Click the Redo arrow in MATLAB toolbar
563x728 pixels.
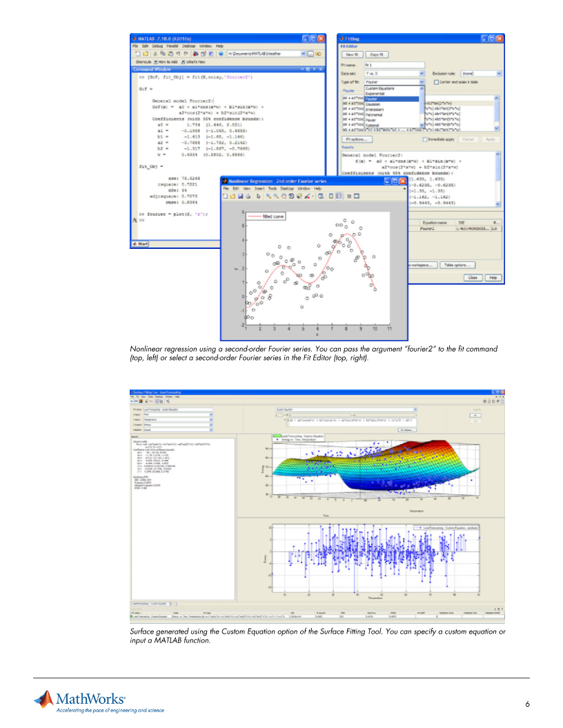click(186, 54)
